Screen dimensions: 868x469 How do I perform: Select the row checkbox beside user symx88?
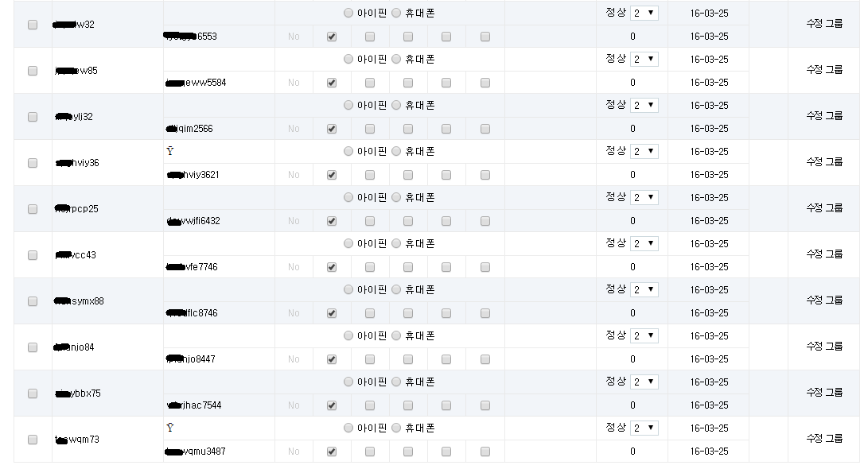point(33,300)
